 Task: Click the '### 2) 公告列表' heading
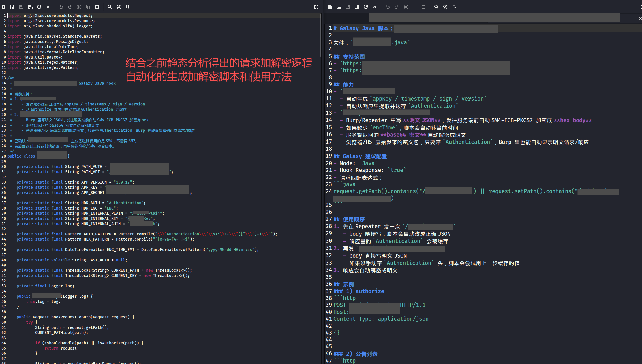[356, 354]
